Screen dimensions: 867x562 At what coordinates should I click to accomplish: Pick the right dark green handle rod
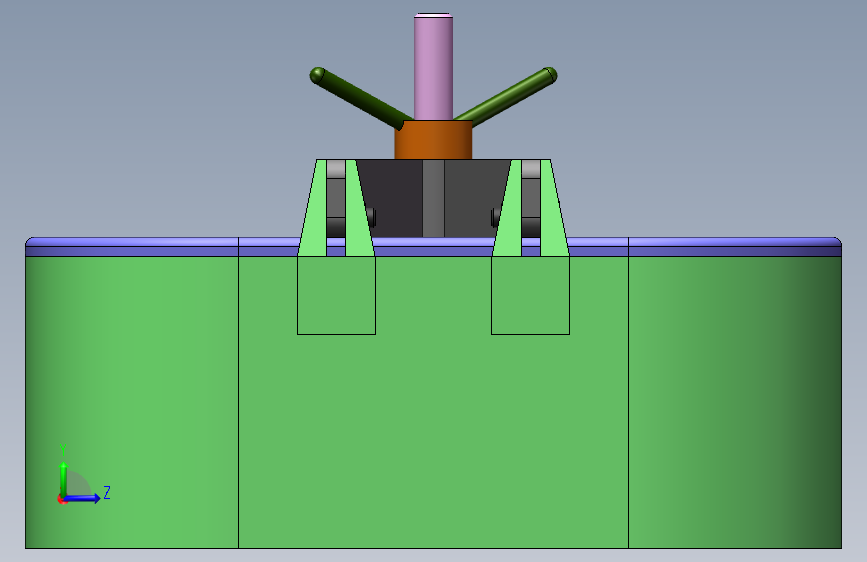tap(506, 98)
